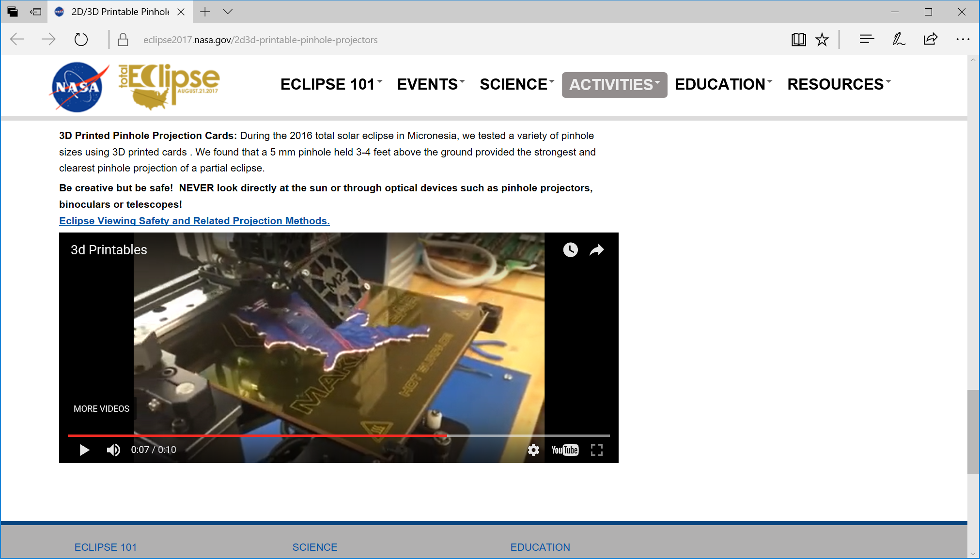Image resolution: width=980 pixels, height=559 pixels.
Task: Click the MORE VIDEOS button
Action: coord(102,409)
